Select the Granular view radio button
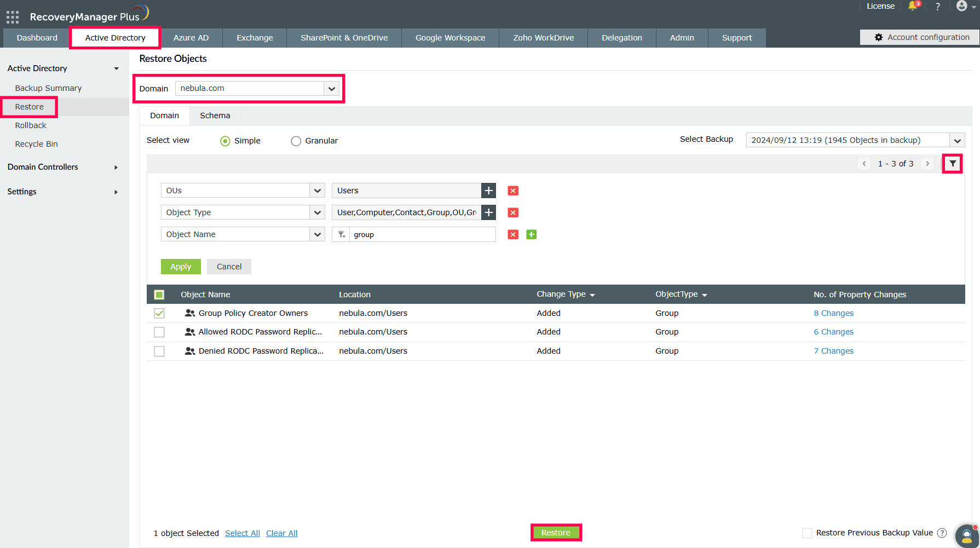Image resolution: width=980 pixels, height=548 pixels. (296, 141)
